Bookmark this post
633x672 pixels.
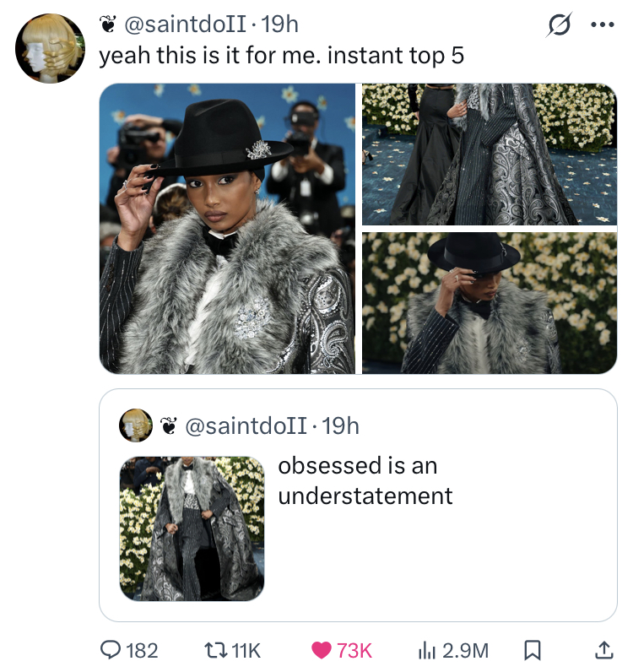[532, 649]
